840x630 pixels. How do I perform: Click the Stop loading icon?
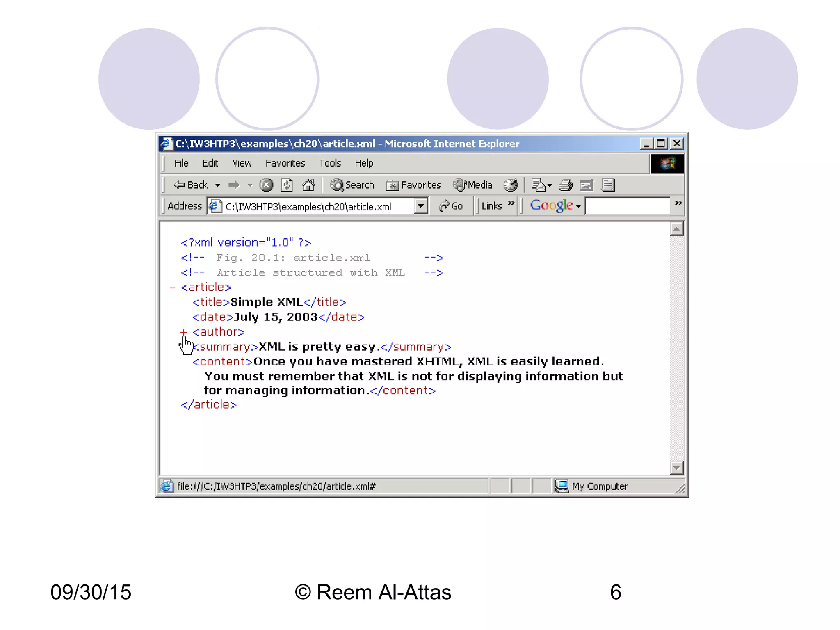coord(266,185)
